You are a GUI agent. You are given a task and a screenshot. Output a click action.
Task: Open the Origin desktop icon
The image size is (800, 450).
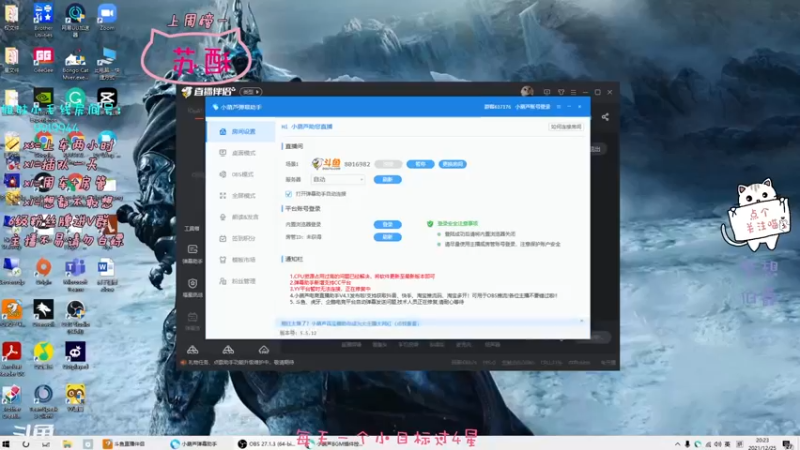[43, 271]
